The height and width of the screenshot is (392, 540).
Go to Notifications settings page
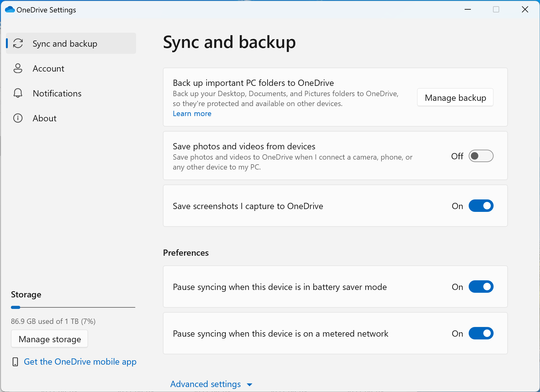tap(57, 93)
